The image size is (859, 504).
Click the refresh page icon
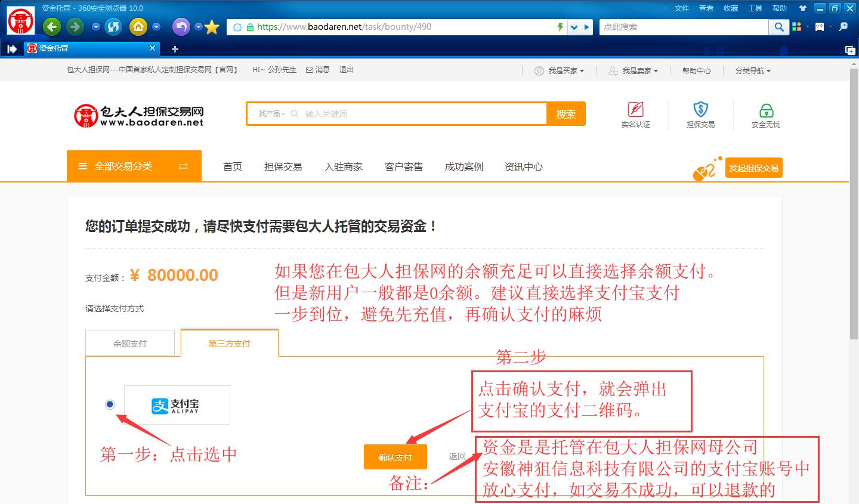pos(113,27)
